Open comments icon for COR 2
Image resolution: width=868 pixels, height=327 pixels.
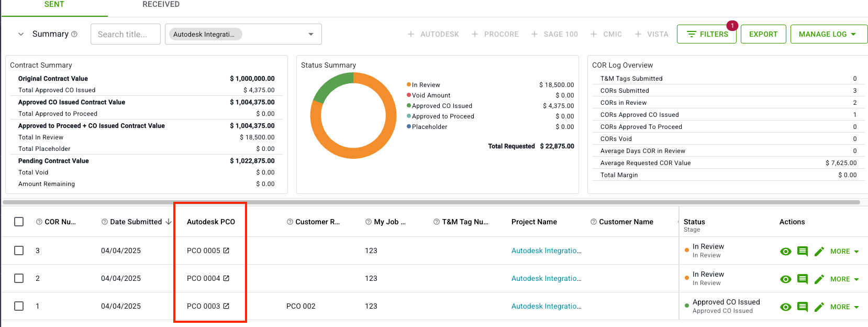coord(802,279)
